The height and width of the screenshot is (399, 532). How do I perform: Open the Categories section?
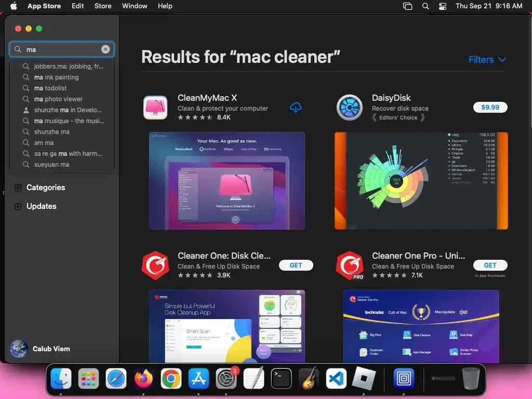coord(46,188)
